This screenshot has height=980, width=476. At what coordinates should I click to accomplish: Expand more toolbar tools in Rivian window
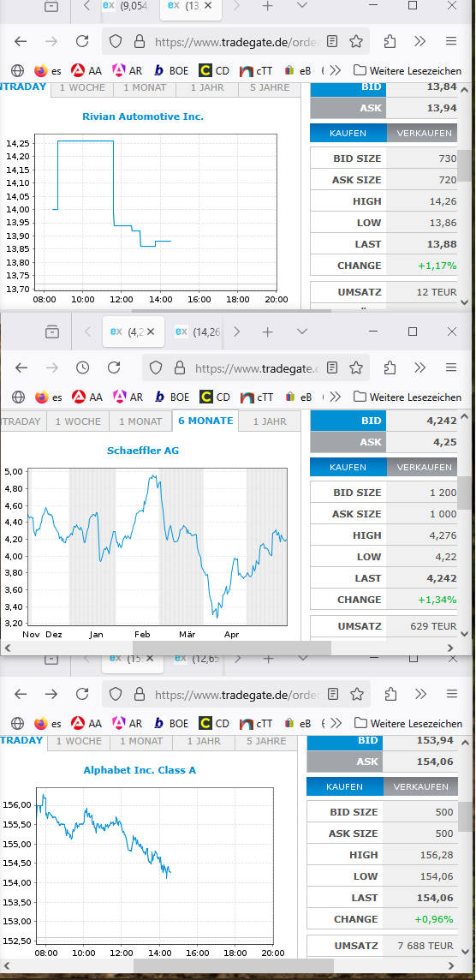pyautogui.click(x=420, y=42)
